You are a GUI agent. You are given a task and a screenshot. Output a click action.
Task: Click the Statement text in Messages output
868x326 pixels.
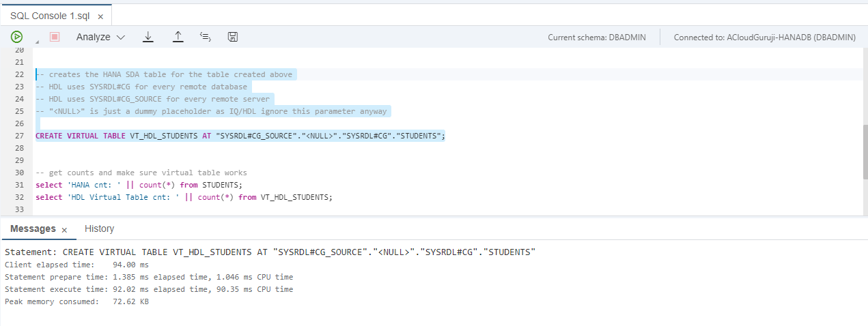point(270,252)
